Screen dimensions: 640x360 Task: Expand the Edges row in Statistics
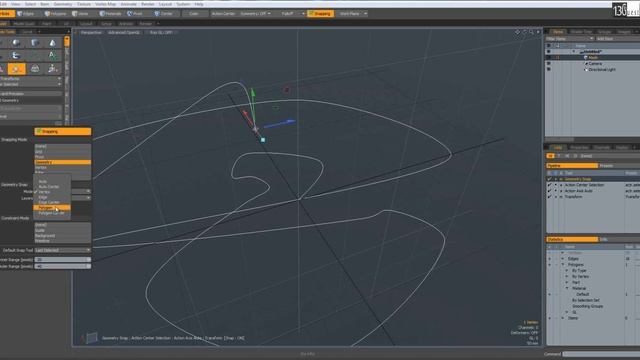point(562,259)
